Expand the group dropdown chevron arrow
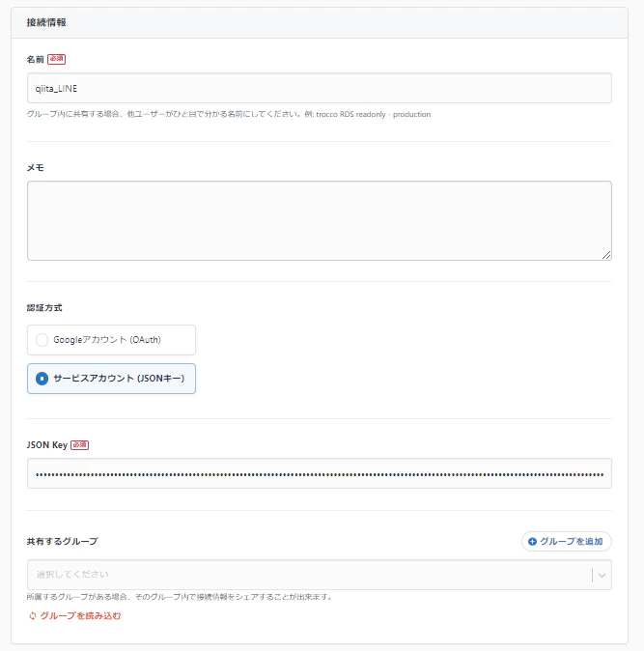The height and width of the screenshot is (651, 644). [602, 575]
